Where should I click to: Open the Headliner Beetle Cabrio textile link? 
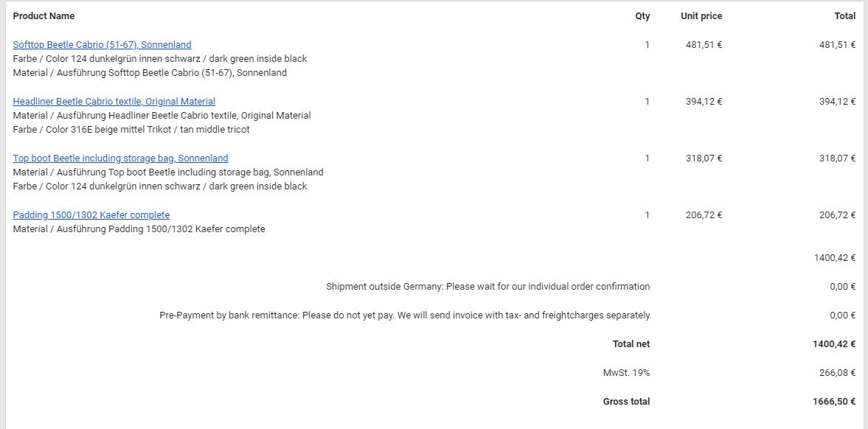click(x=114, y=102)
